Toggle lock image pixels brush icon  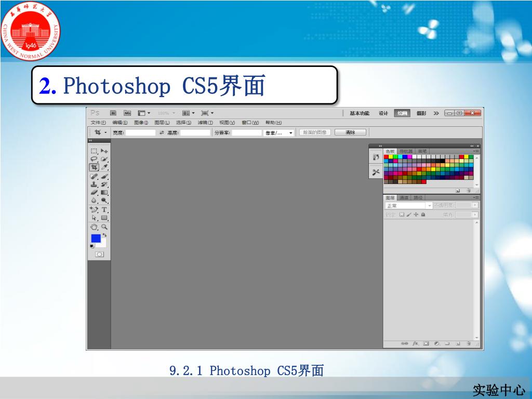tap(409, 215)
